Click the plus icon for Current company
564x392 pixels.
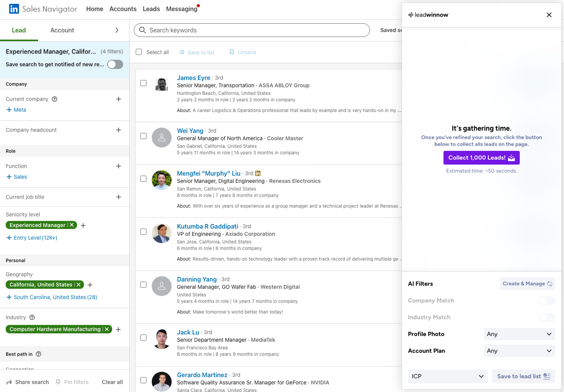click(x=119, y=99)
